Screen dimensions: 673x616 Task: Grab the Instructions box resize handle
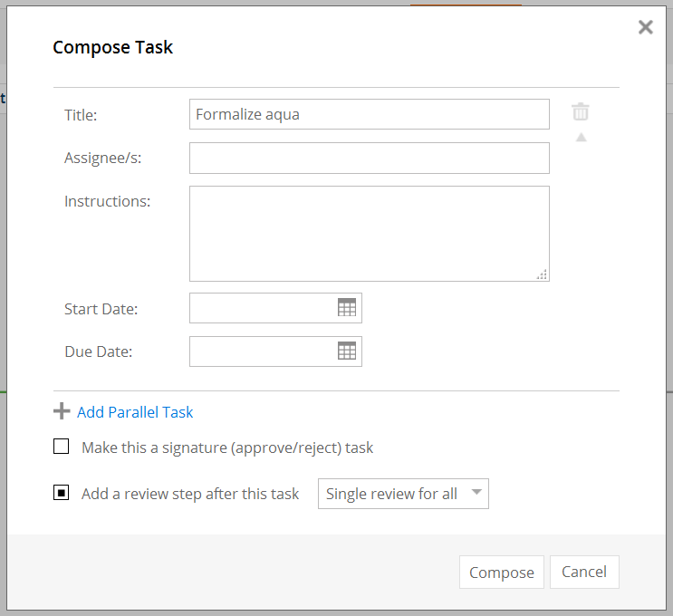click(x=542, y=274)
